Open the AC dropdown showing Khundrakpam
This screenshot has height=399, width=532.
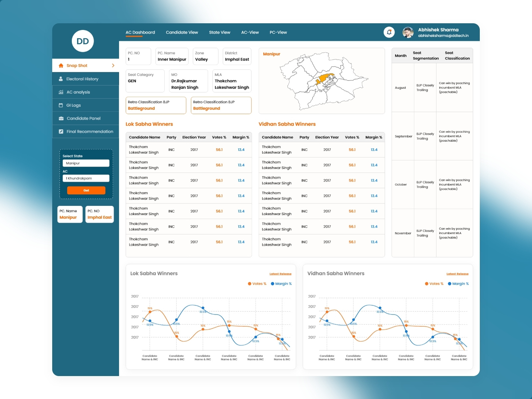[x=86, y=178]
